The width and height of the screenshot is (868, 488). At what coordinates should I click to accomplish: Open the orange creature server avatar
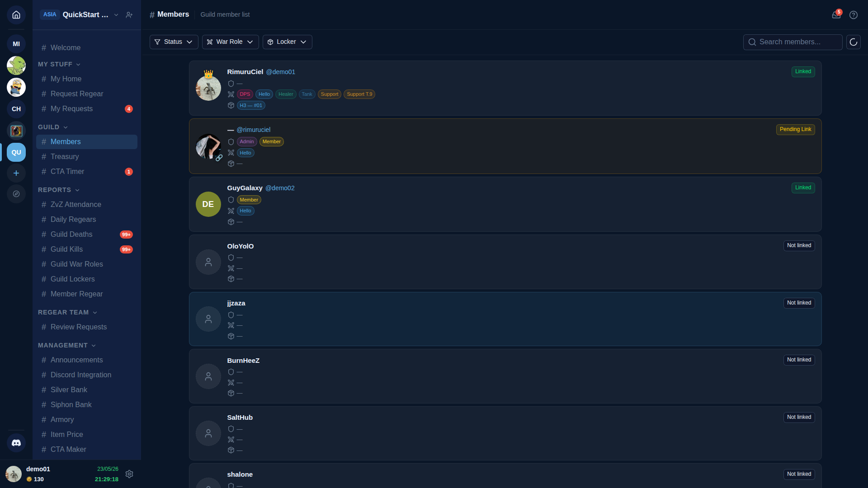(16, 131)
